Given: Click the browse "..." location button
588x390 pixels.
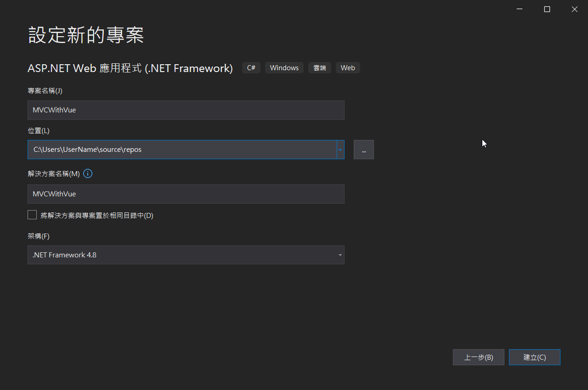Looking at the screenshot, I should [363, 150].
